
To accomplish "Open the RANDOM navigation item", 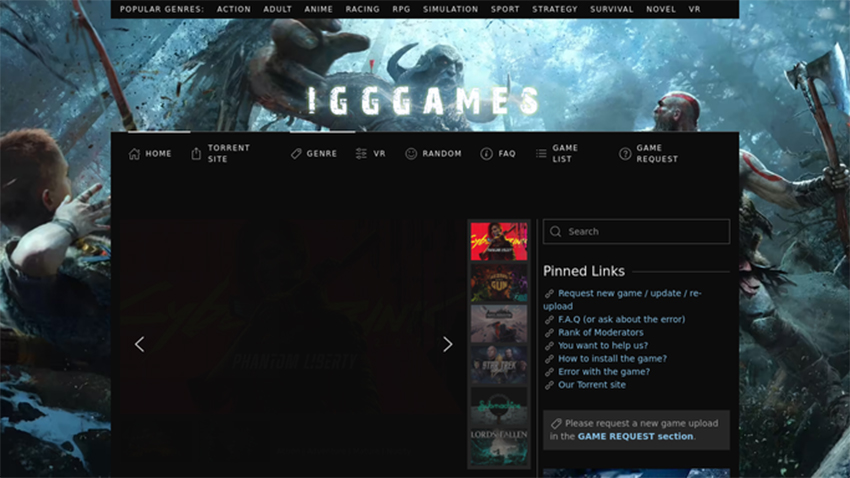I will tap(442, 154).
